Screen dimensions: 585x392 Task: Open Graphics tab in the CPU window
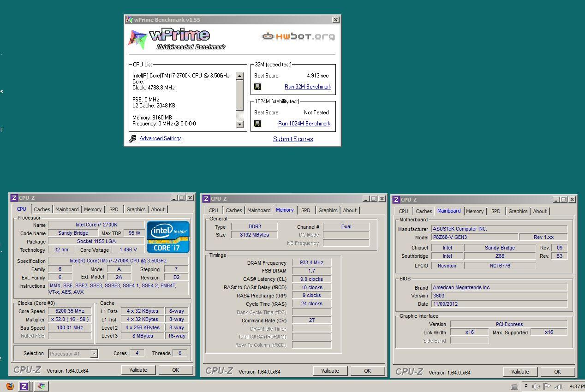136,209
